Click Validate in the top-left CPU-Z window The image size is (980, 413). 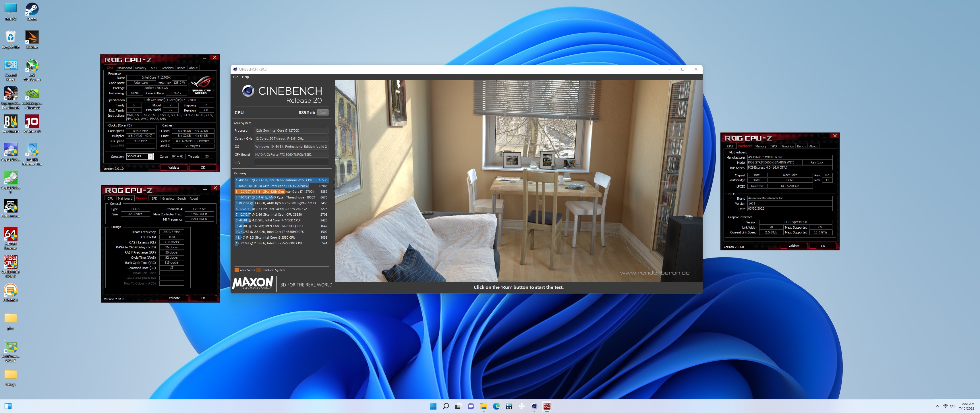pyautogui.click(x=174, y=167)
